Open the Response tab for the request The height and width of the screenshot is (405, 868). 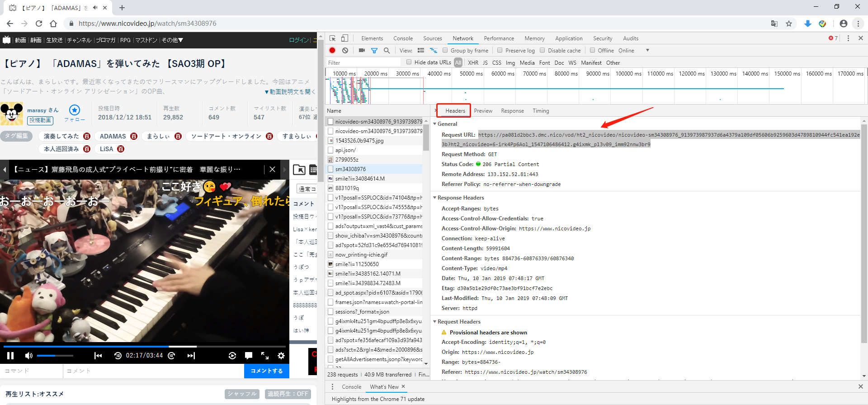[x=512, y=111]
